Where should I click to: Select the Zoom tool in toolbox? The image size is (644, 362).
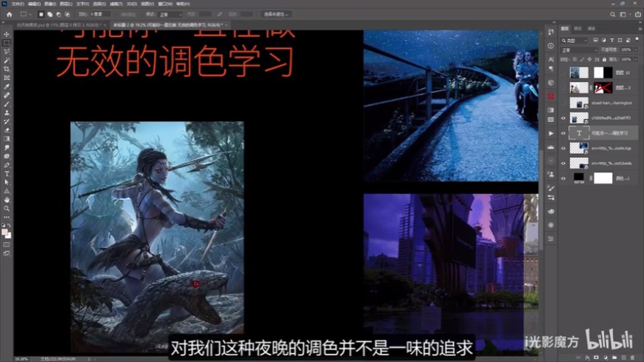click(x=7, y=208)
